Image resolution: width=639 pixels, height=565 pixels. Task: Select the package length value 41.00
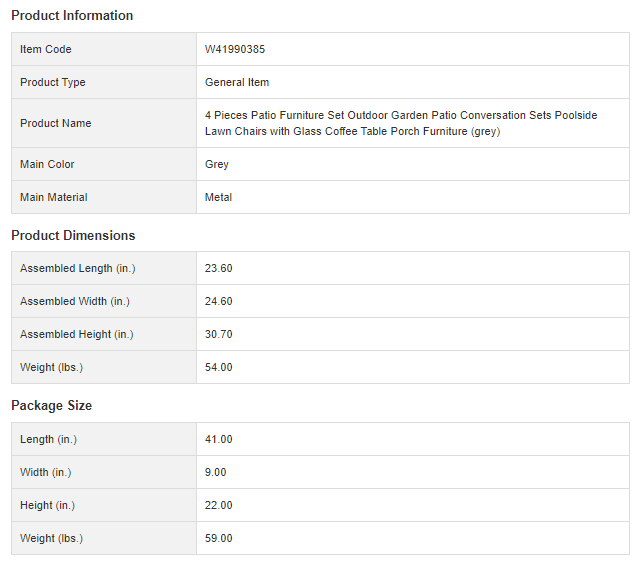click(x=219, y=440)
